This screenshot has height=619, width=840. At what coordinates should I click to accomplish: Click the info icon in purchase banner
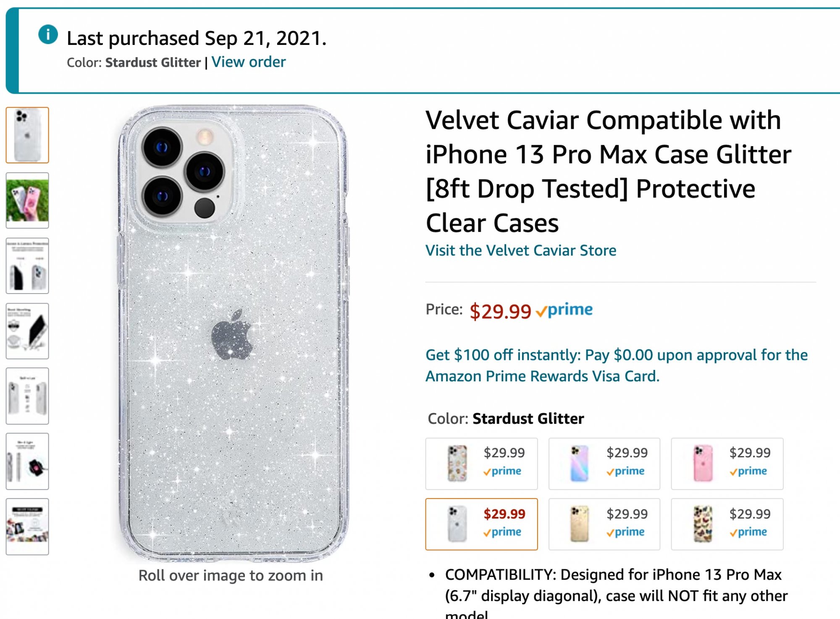coord(48,35)
